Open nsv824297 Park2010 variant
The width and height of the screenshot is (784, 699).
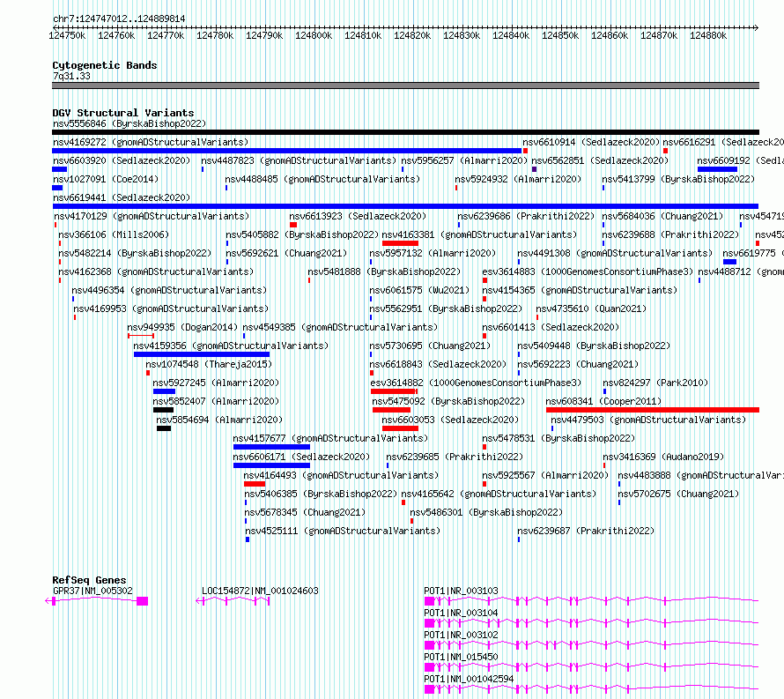point(655,383)
